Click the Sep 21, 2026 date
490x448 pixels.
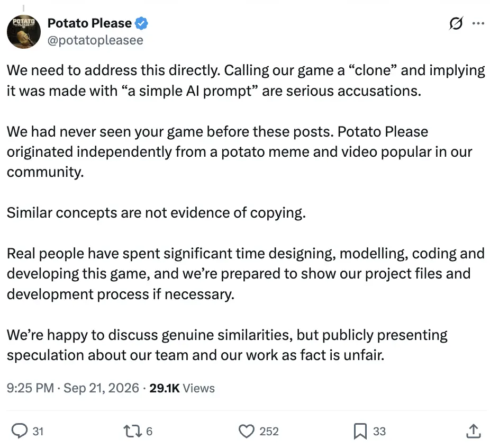pos(101,388)
